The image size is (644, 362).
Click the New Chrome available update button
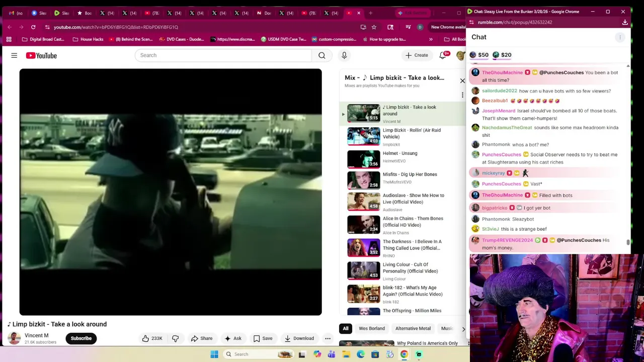(x=448, y=27)
